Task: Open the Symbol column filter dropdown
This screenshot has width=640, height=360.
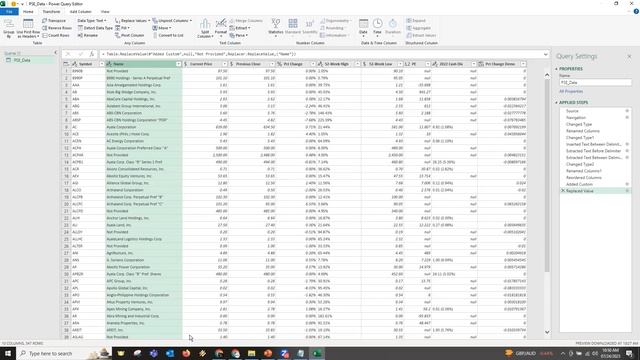Action: point(102,64)
